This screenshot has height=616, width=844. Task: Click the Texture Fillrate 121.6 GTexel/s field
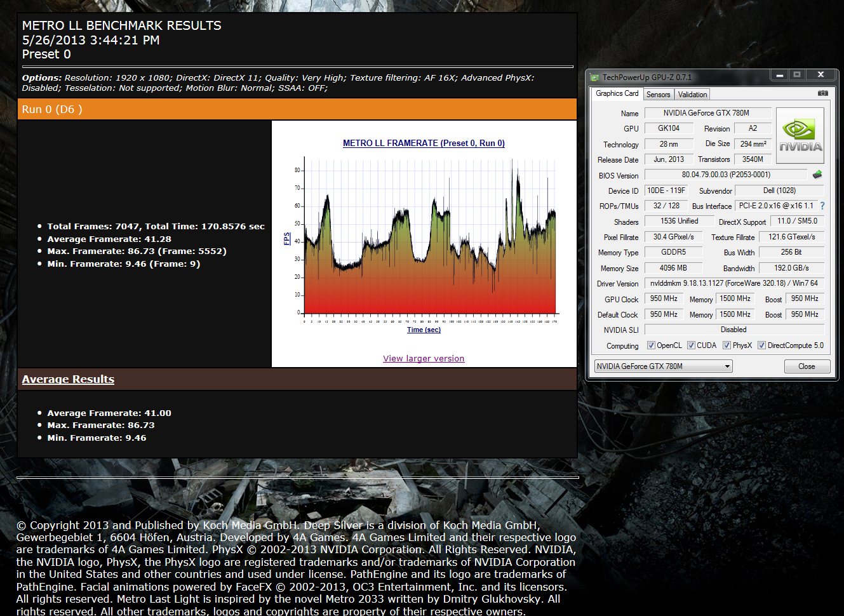[x=791, y=237]
